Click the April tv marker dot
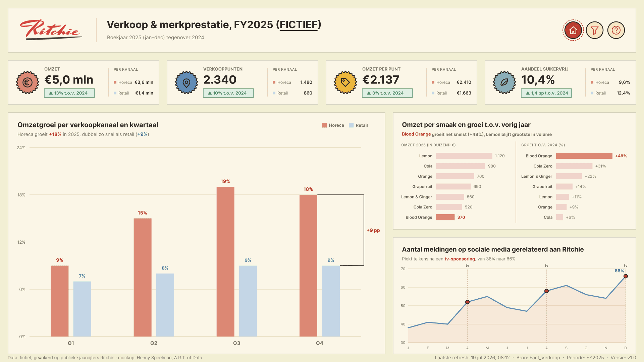 tap(467, 302)
